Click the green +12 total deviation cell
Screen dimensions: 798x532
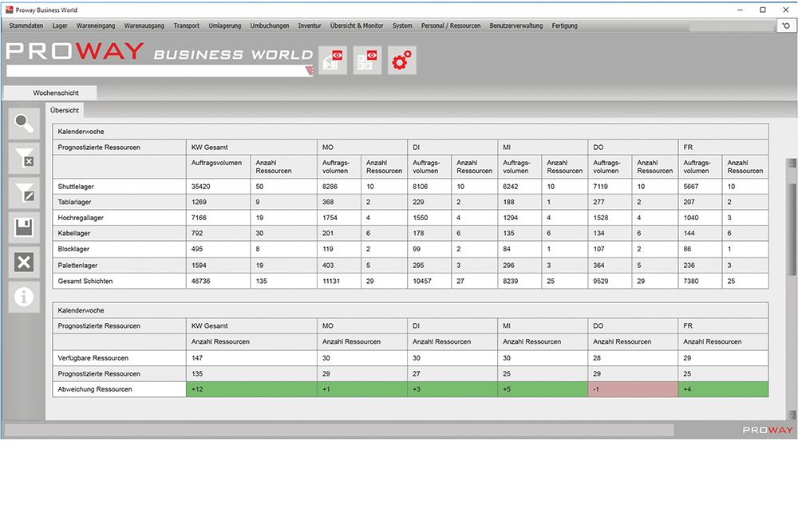pyautogui.click(x=251, y=389)
